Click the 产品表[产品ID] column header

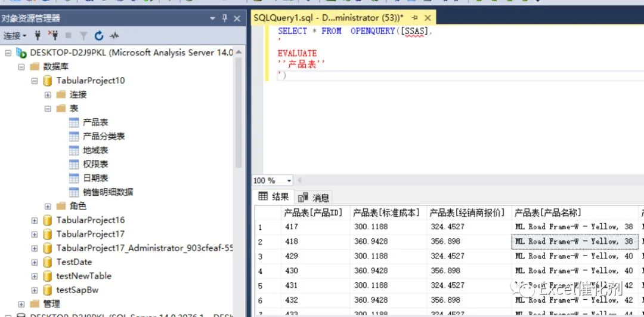point(315,213)
